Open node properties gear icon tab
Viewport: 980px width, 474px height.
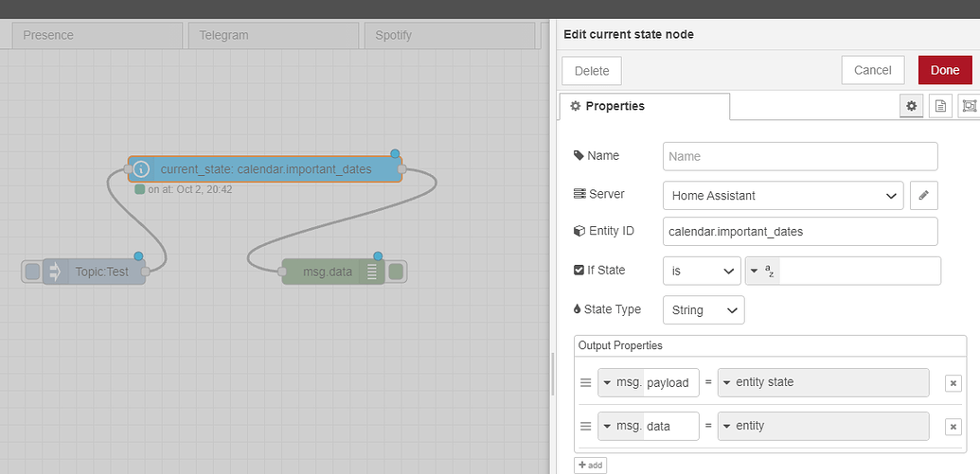911,106
